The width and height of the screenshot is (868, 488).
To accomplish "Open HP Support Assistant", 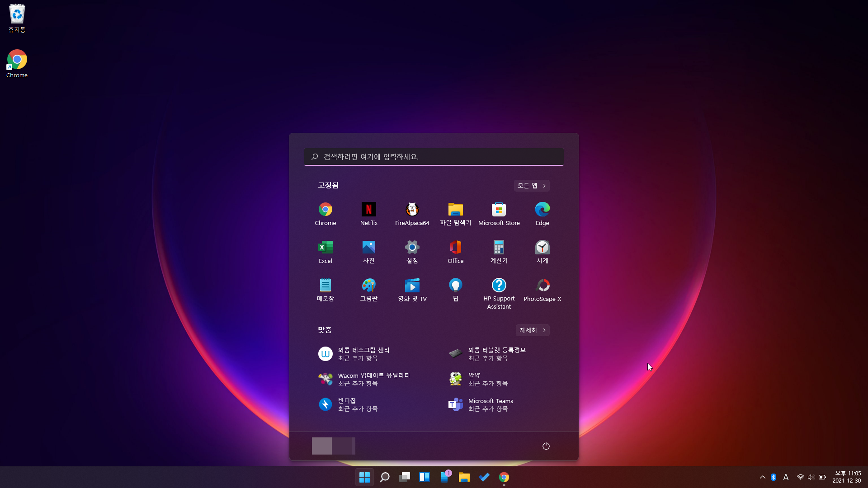I will tap(499, 293).
